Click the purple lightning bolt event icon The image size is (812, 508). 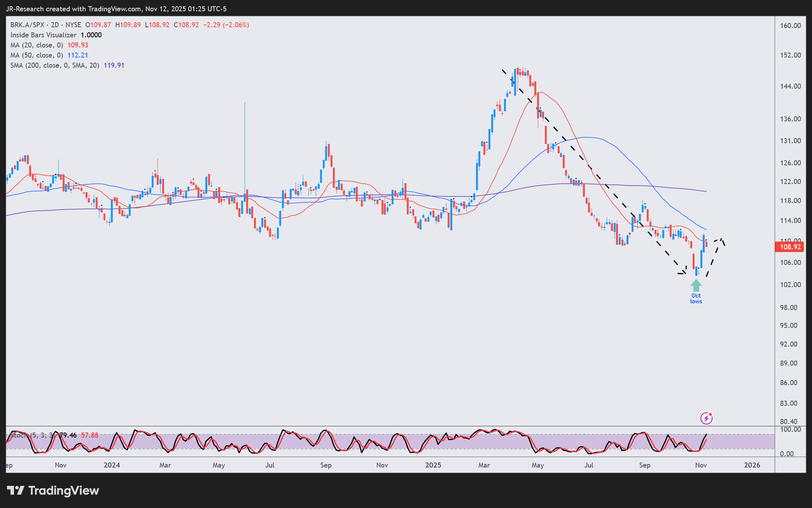(x=706, y=418)
